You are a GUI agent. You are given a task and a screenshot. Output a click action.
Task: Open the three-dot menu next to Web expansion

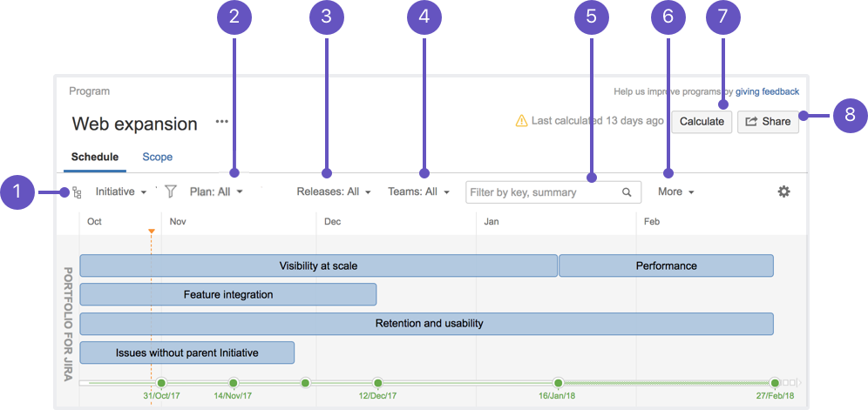[x=222, y=122]
